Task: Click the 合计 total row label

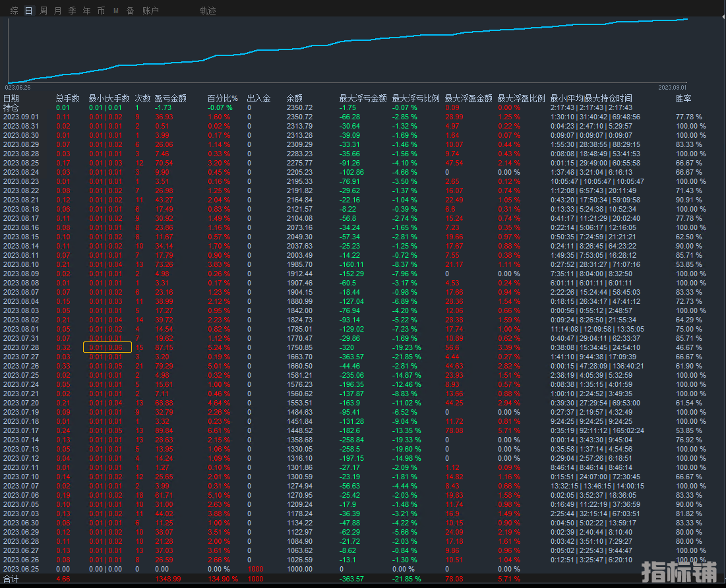Action: coord(11,578)
